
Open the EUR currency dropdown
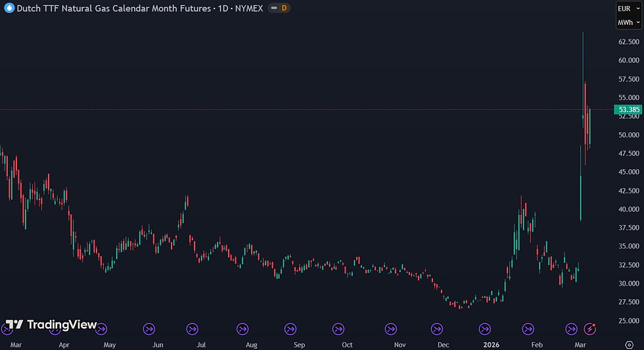628,9
